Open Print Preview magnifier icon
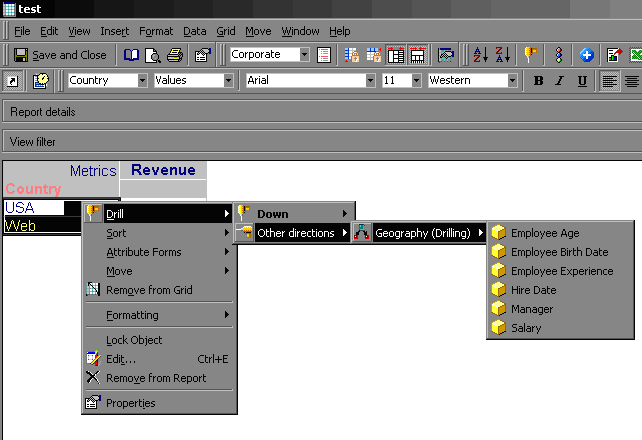The width and height of the screenshot is (642, 440). (x=153, y=55)
